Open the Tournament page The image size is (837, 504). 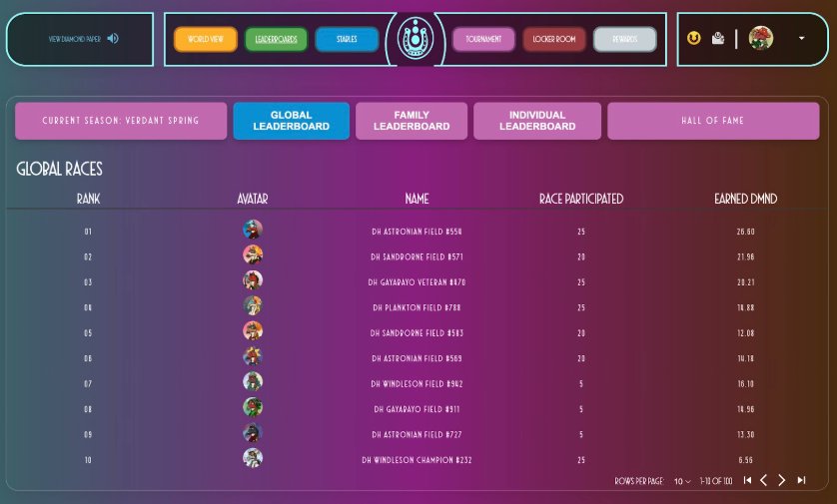click(483, 39)
